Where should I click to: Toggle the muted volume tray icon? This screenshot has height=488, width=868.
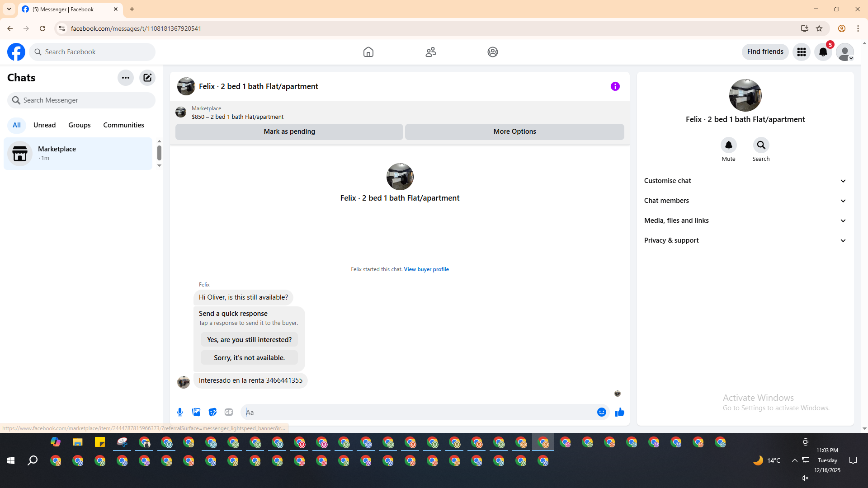coord(805,478)
